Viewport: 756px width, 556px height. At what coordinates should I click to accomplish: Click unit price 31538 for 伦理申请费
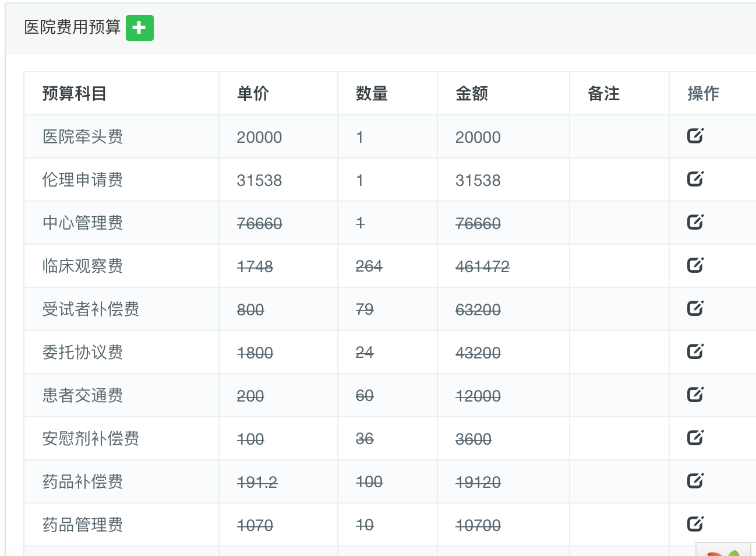pyautogui.click(x=259, y=181)
